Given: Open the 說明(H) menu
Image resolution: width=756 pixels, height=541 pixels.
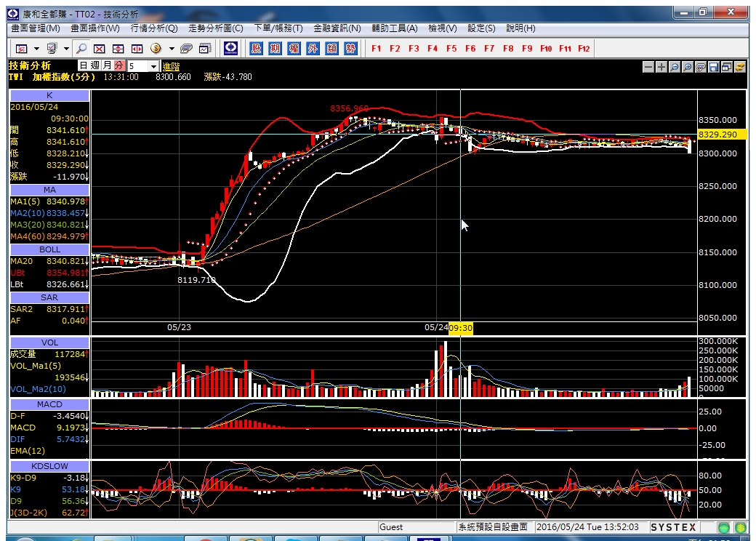Looking at the screenshot, I should pyautogui.click(x=520, y=28).
